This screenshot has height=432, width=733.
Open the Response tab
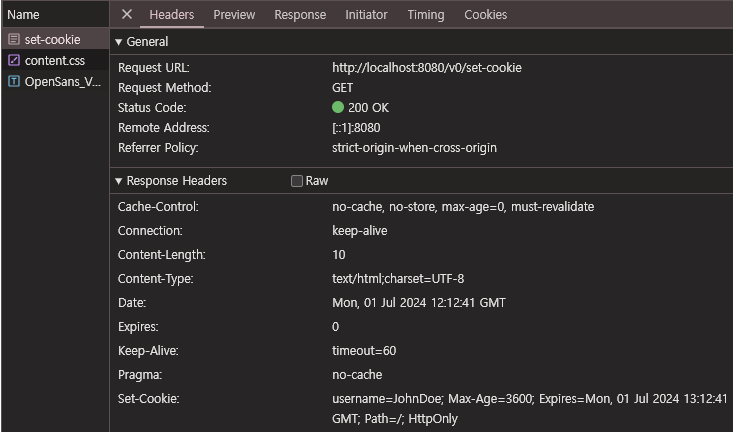tap(300, 14)
